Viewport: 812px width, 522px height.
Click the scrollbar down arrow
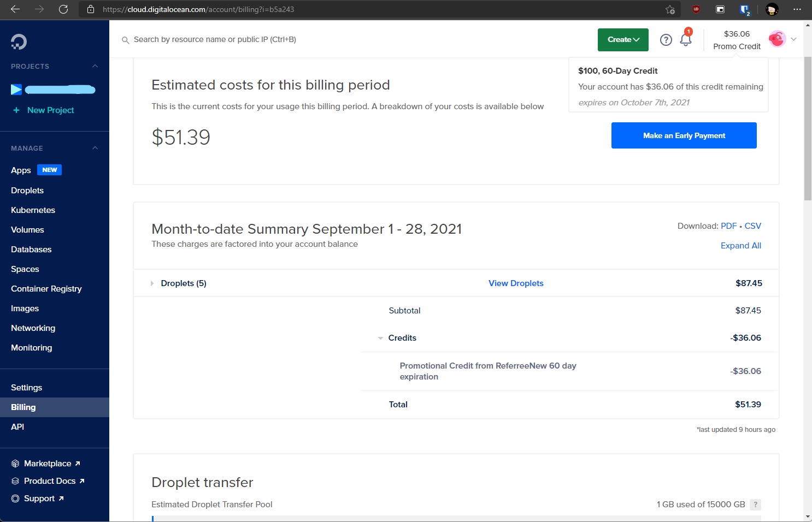point(808,517)
